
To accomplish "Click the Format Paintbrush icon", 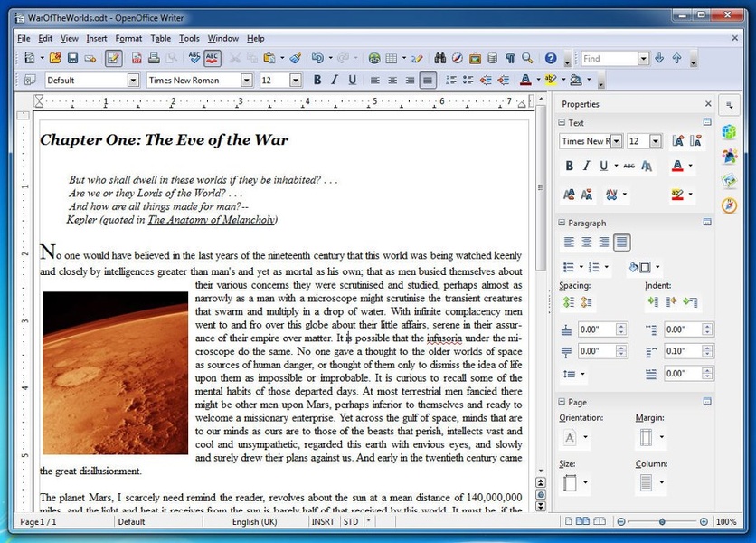I will (x=295, y=59).
